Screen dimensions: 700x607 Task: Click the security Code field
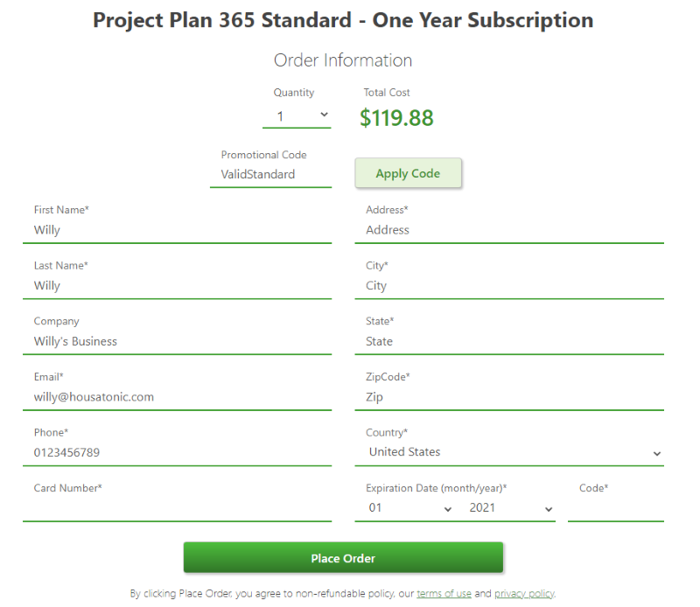[615, 508]
